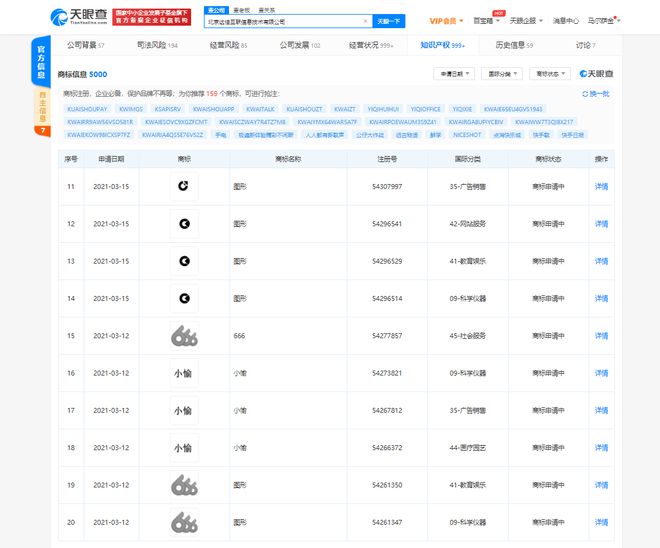660x548 pixels.
Task: Clear the search box with the X icon
Action: click(365, 21)
